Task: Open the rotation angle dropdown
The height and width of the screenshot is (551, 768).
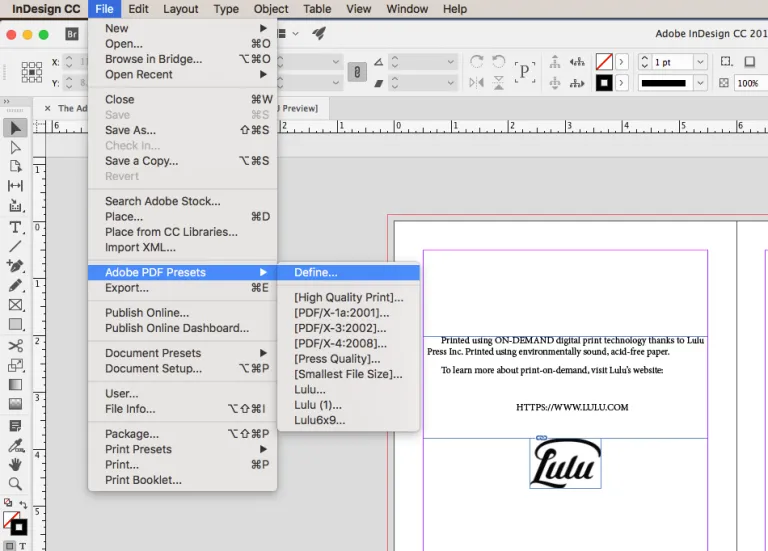Action: [x=450, y=62]
